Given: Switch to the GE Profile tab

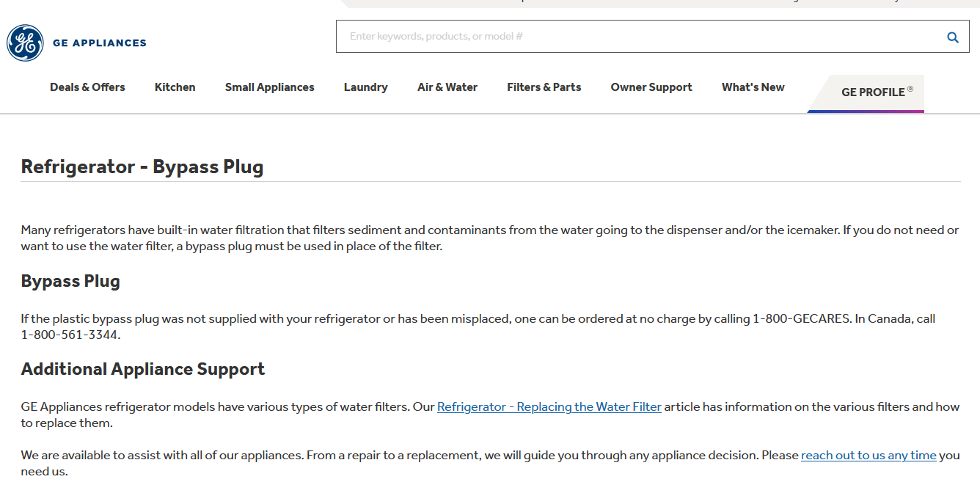Looking at the screenshot, I should click(873, 92).
